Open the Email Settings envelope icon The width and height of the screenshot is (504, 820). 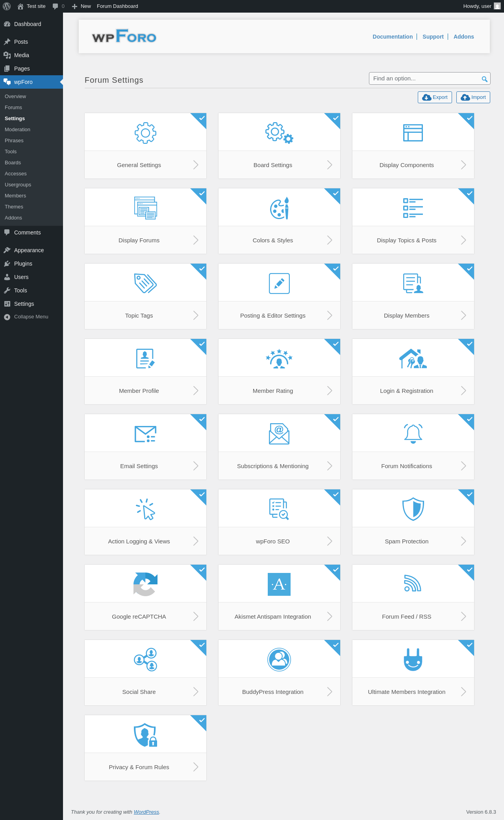pos(145,434)
